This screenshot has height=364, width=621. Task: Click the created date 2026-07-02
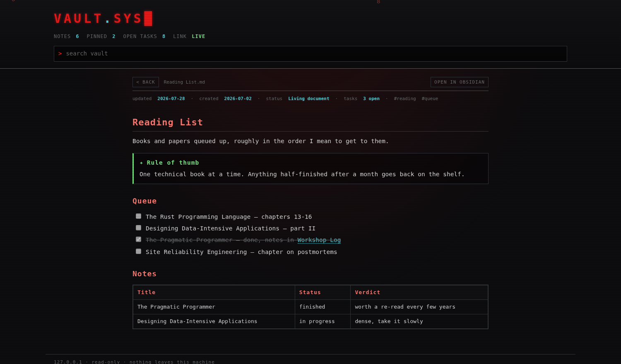238,98
